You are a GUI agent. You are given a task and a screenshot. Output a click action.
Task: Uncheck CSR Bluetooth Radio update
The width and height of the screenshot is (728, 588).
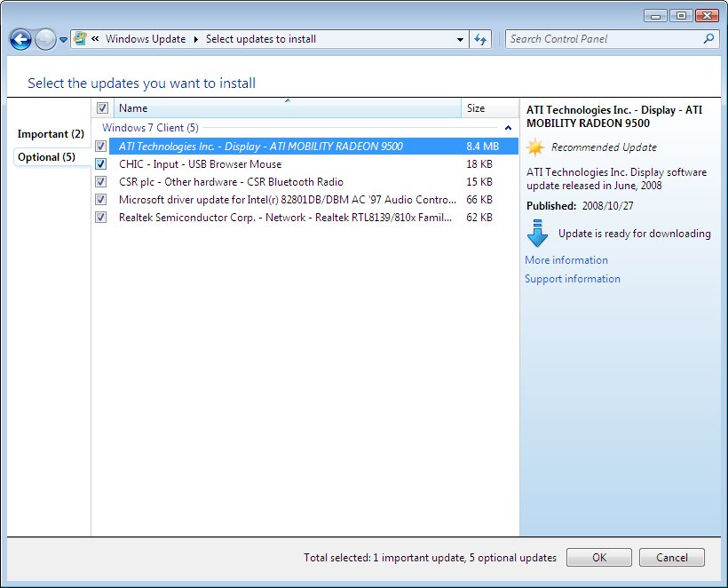tap(100, 181)
